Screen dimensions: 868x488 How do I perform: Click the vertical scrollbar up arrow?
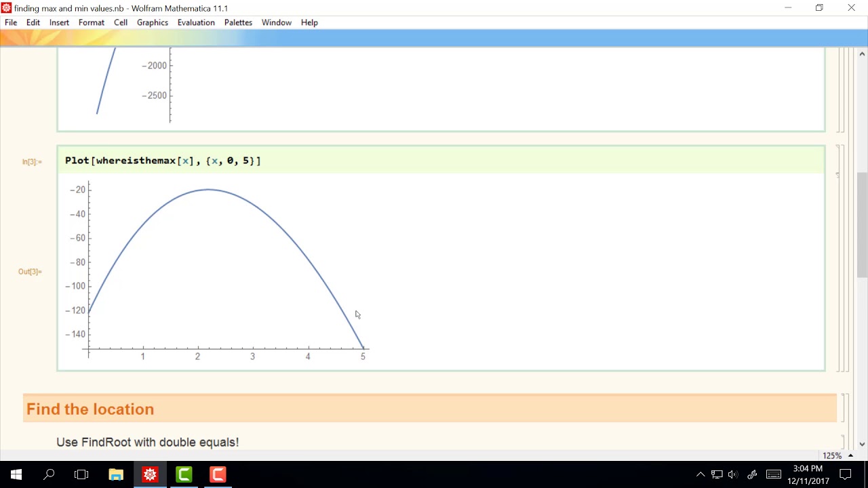pos(863,54)
